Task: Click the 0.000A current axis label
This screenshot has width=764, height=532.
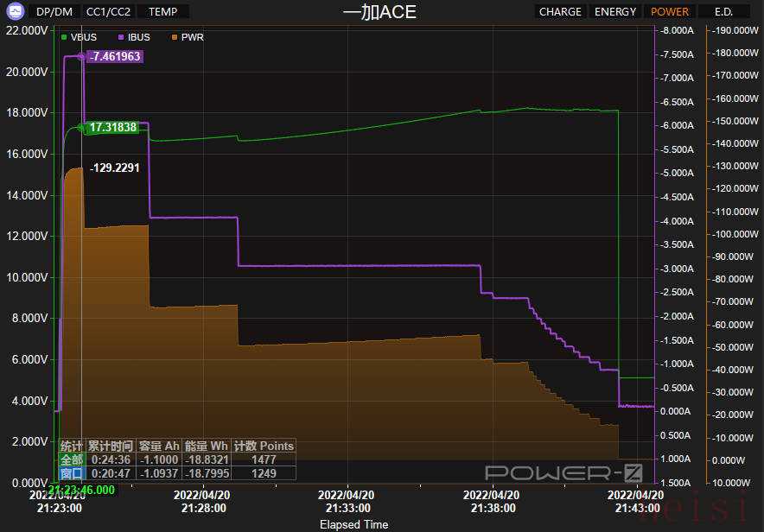Action: (x=675, y=411)
